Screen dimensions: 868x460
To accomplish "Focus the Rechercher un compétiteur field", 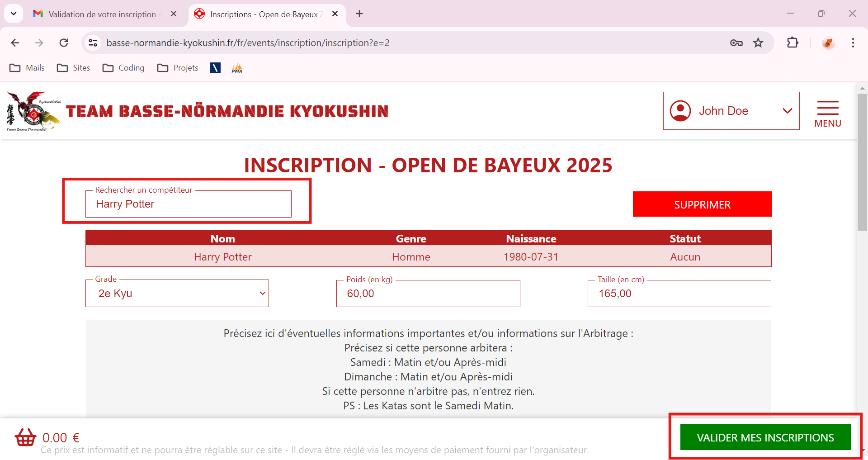I will tap(189, 204).
